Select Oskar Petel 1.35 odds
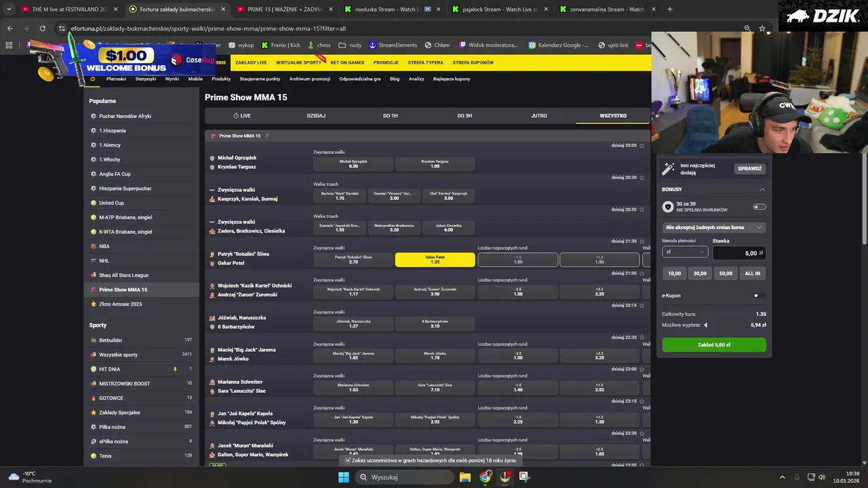This screenshot has width=868, height=488. 435,260
